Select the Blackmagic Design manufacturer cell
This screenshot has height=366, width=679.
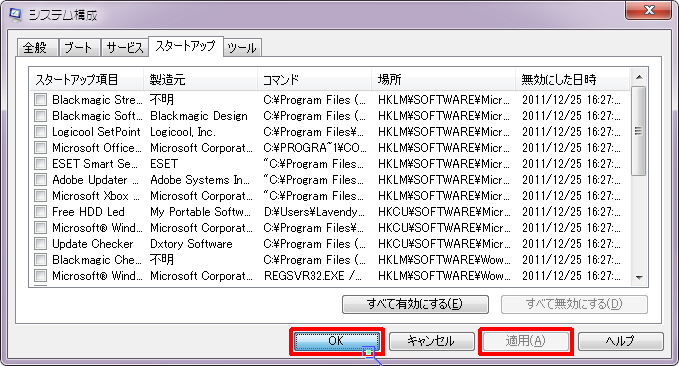(199, 116)
